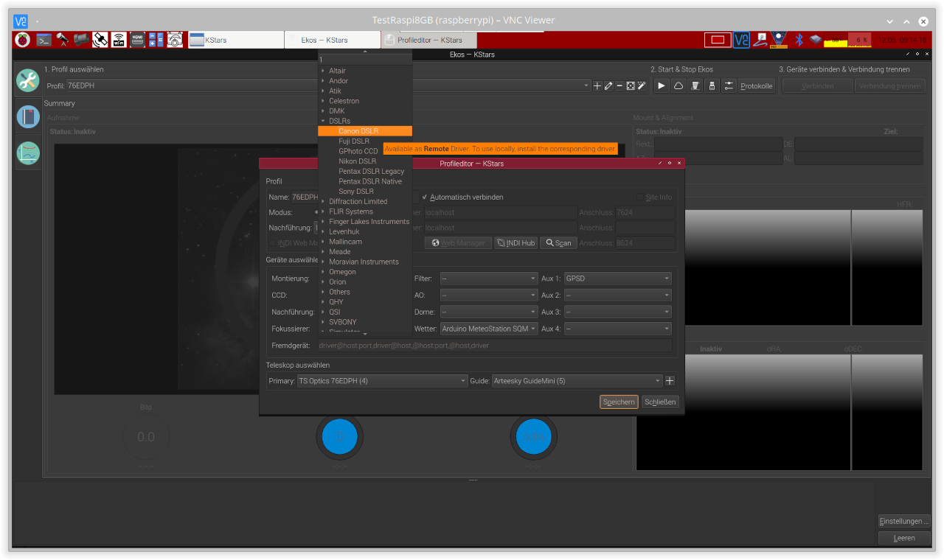Open the Filter dropdown
The image size is (944, 560).
(489, 279)
